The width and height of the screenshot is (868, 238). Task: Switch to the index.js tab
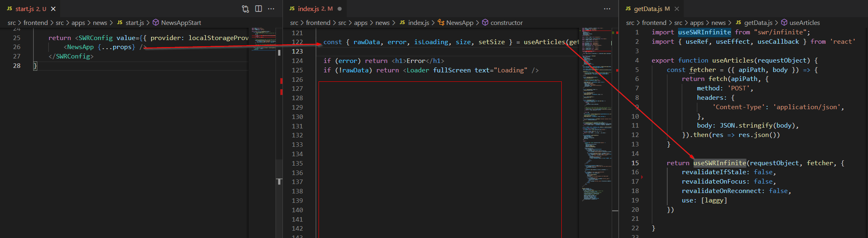point(315,9)
